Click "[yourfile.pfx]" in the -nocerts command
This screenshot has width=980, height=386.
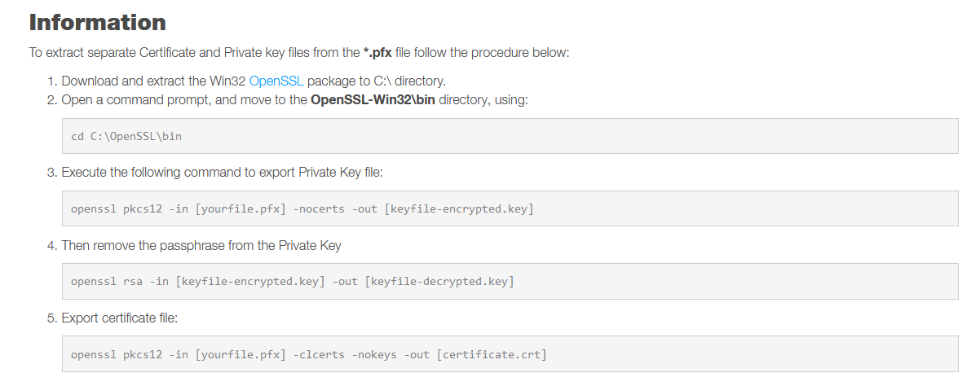[x=239, y=209]
